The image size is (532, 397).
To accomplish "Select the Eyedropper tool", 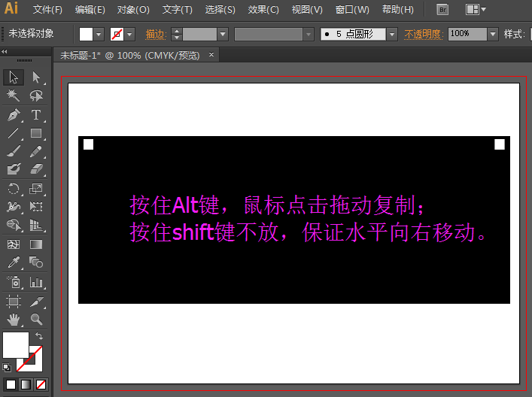I will 14,262.
